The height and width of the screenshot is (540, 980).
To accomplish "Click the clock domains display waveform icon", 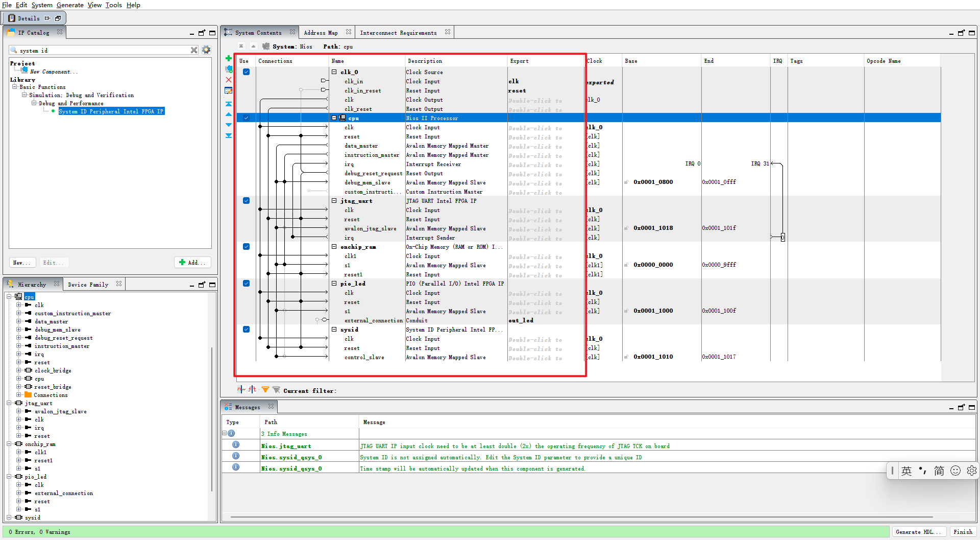I will [241, 389].
